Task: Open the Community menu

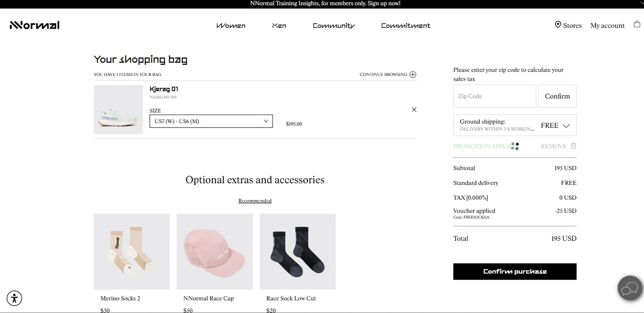Action: point(334,26)
